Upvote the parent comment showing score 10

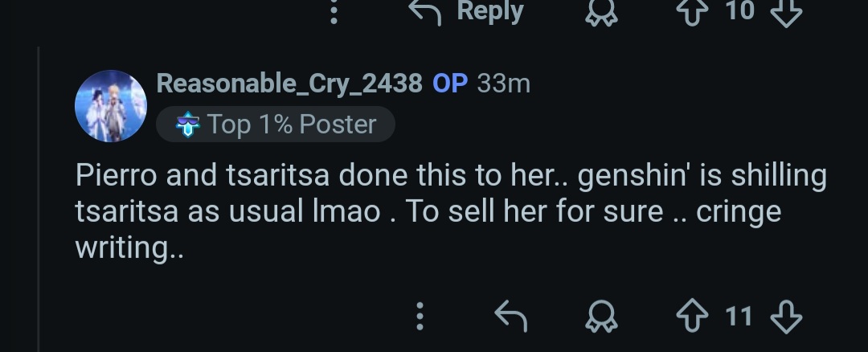[x=692, y=12]
